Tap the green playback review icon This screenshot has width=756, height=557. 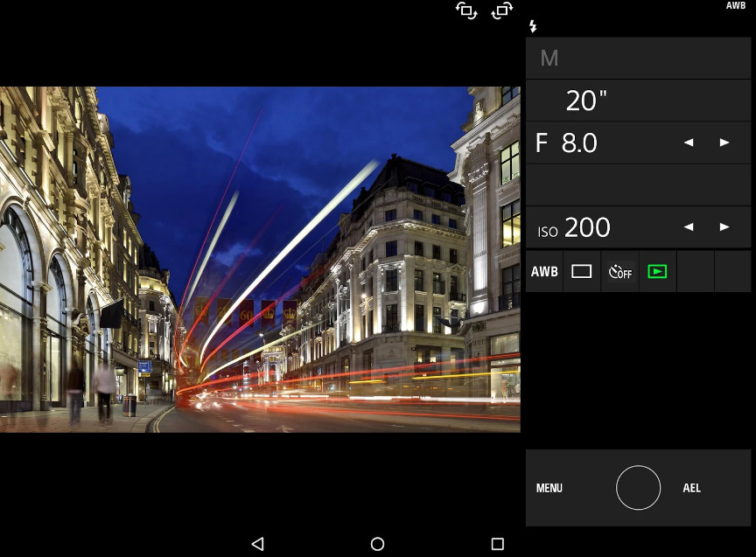tap(657, 272)
